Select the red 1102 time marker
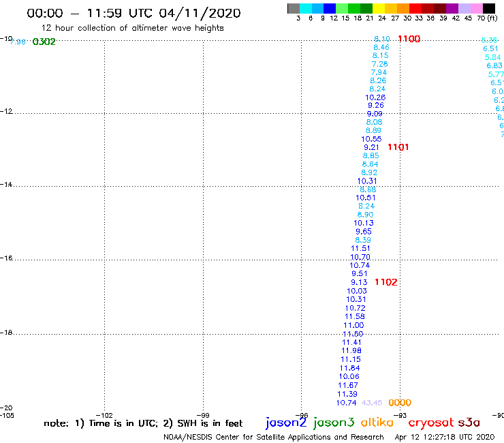The height and width of the screenshot is (443, 504). (386, 282)
